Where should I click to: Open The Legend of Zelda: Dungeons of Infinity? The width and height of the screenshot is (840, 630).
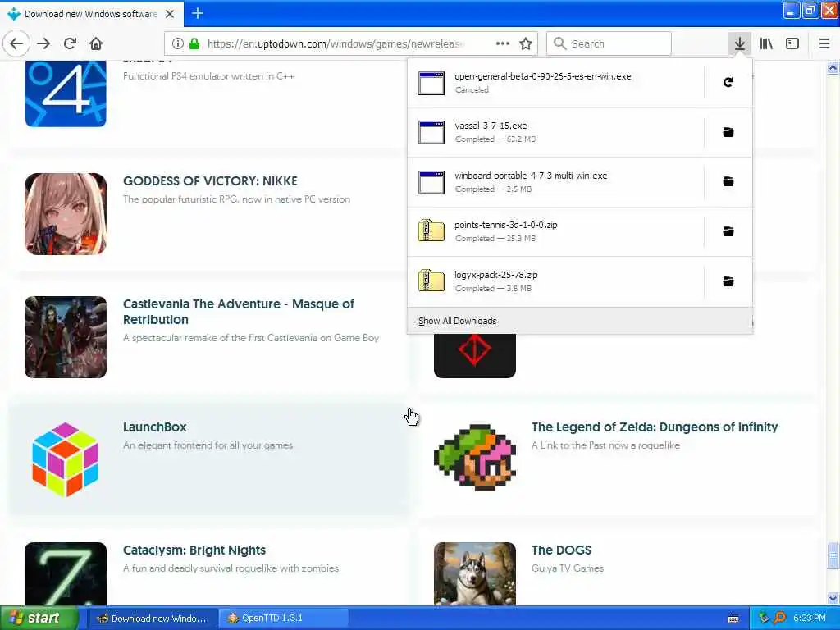click(655, 427)
